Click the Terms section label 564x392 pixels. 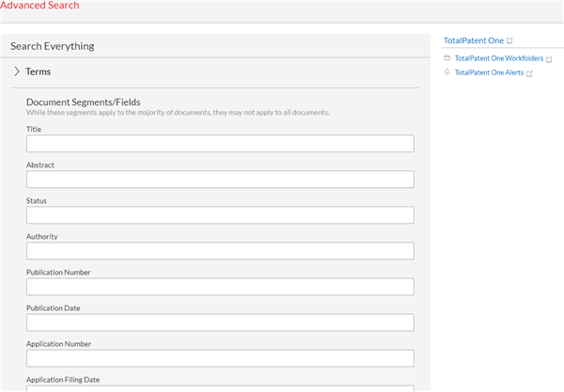39,71
